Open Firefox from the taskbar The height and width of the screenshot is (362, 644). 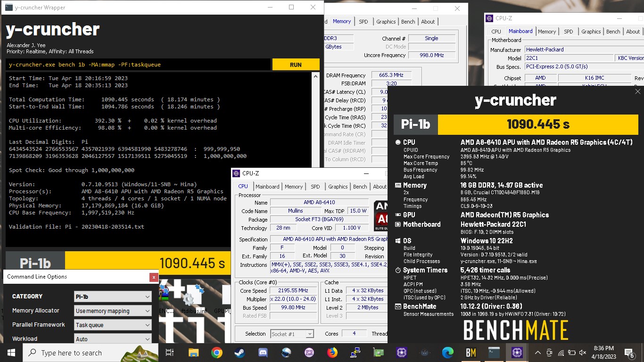click(x=332, y=352)
